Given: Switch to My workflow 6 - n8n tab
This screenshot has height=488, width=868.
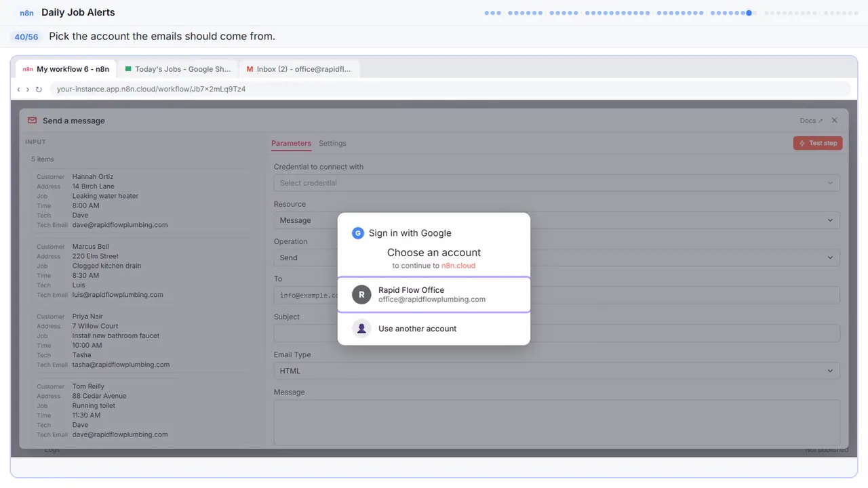Looking at the screenshot, I should pyautogui.click(x=66, y=69).
